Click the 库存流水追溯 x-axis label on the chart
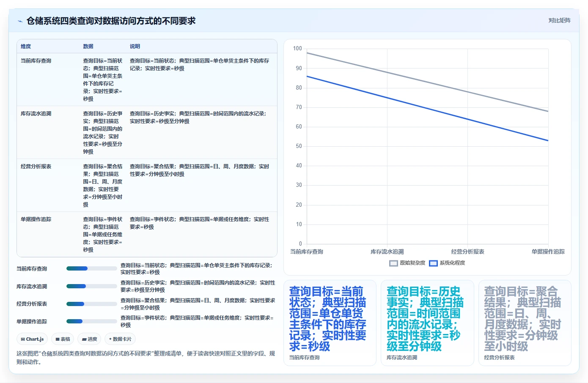This screenshot has width=588, height=383. [x=387, y=252]
